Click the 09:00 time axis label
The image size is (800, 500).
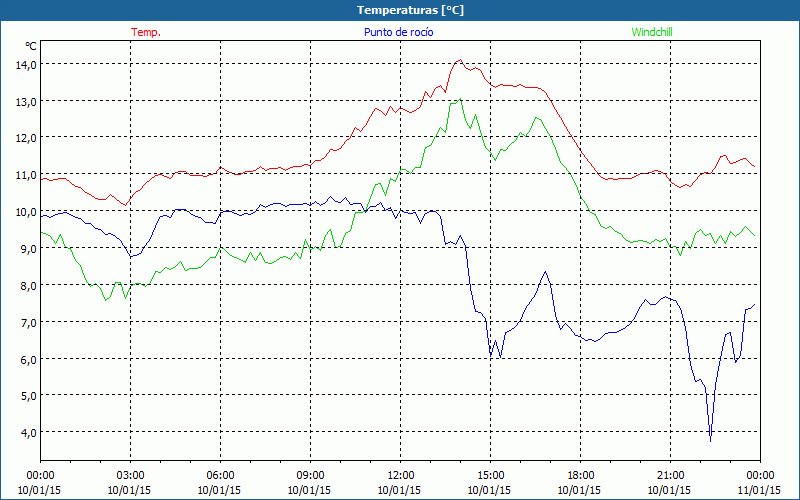310,476
